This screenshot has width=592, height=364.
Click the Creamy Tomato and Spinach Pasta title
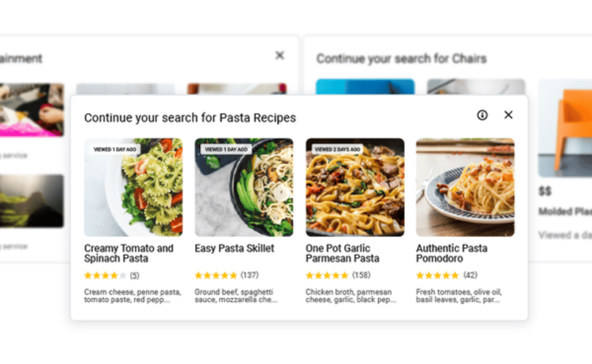tap(129, 254)
